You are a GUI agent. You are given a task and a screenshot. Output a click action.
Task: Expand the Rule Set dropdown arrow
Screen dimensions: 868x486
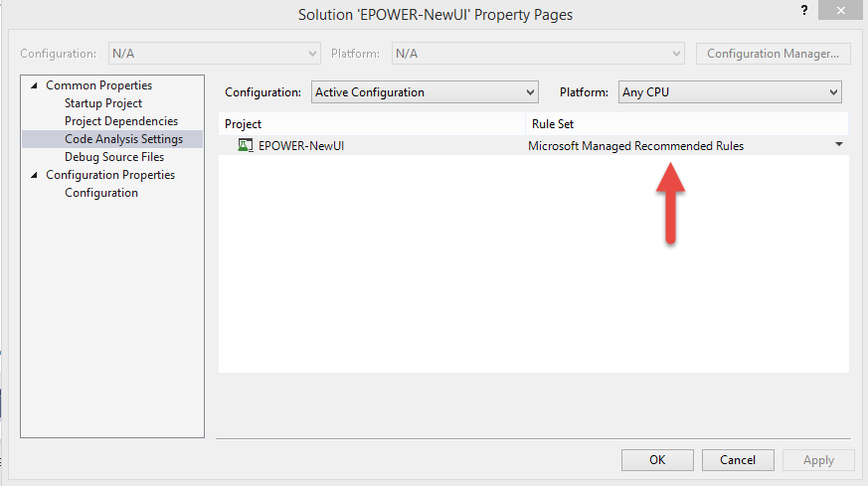coord(838,145)
